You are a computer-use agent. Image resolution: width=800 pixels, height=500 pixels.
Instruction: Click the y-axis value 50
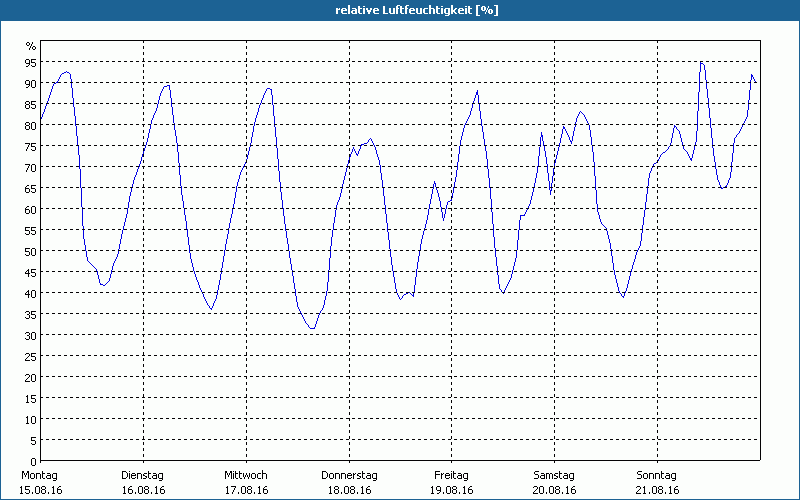click(x=31, y=252)
